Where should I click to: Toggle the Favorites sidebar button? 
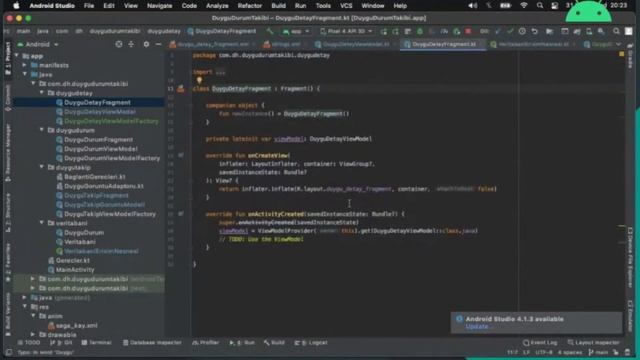click(7, 262)
